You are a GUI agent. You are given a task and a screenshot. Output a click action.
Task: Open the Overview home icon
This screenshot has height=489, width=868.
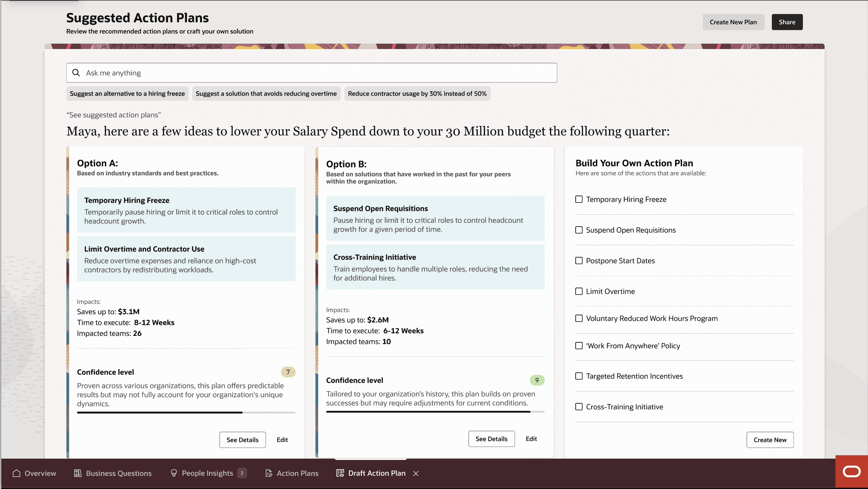click(16, 473)
